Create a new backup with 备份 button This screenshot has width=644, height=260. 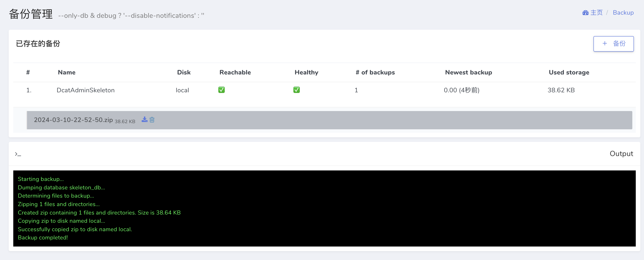pyautogui.click(x=613, y=44)
